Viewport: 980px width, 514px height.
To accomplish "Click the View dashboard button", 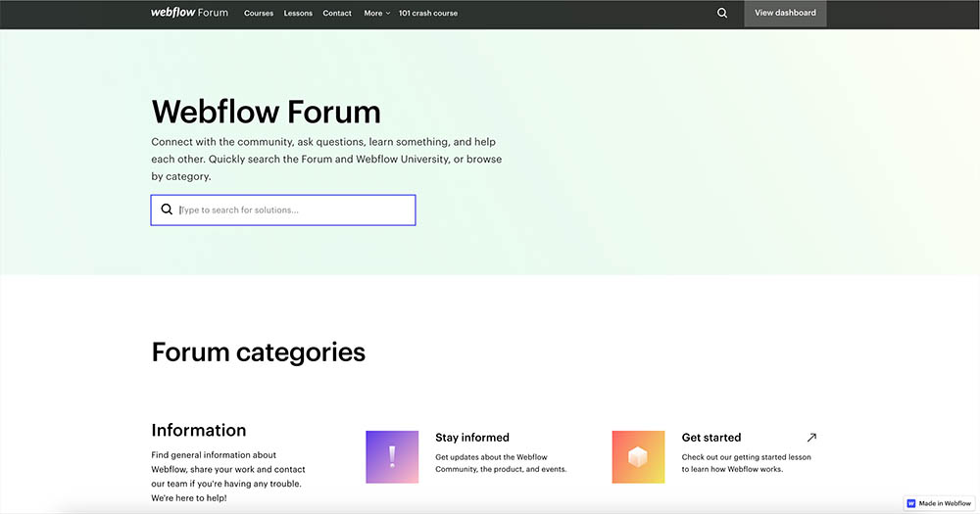I will [x=785, y=13].
